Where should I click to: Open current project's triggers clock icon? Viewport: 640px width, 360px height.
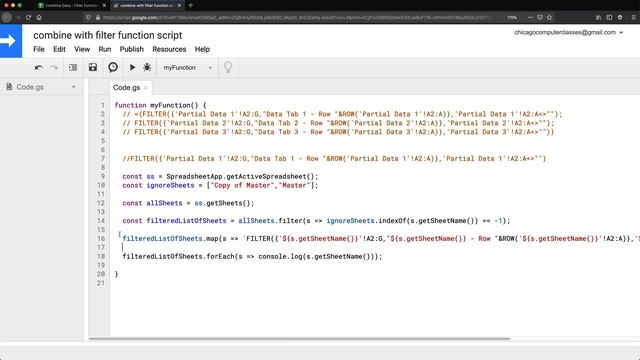113,67
